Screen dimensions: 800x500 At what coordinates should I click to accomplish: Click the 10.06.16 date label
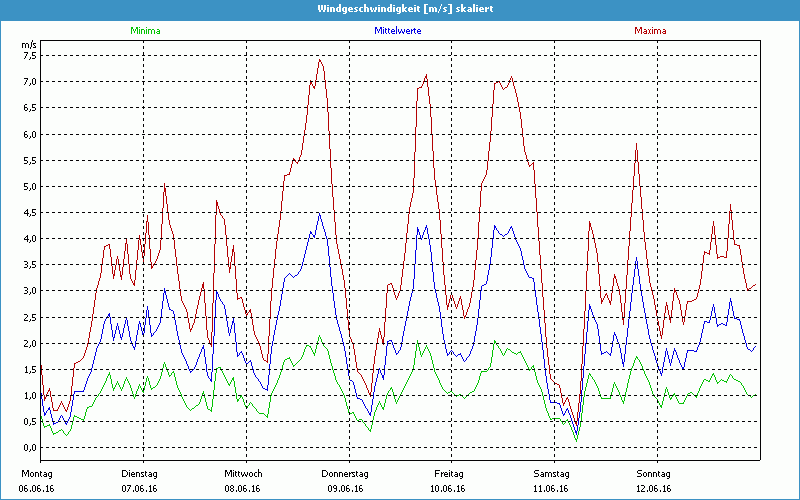coord(447,489)
